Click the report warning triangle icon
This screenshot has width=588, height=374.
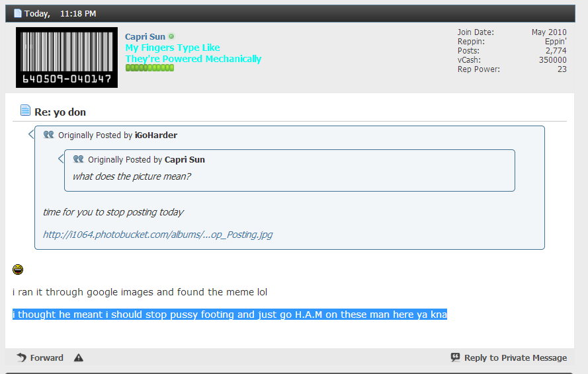(78, 358)
